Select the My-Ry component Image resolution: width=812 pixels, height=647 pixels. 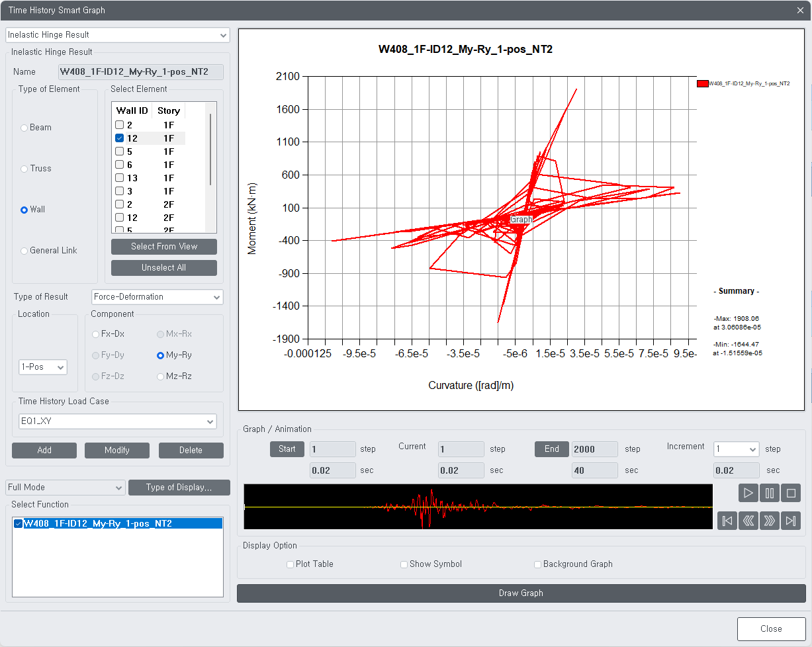[x=160, y=355]
